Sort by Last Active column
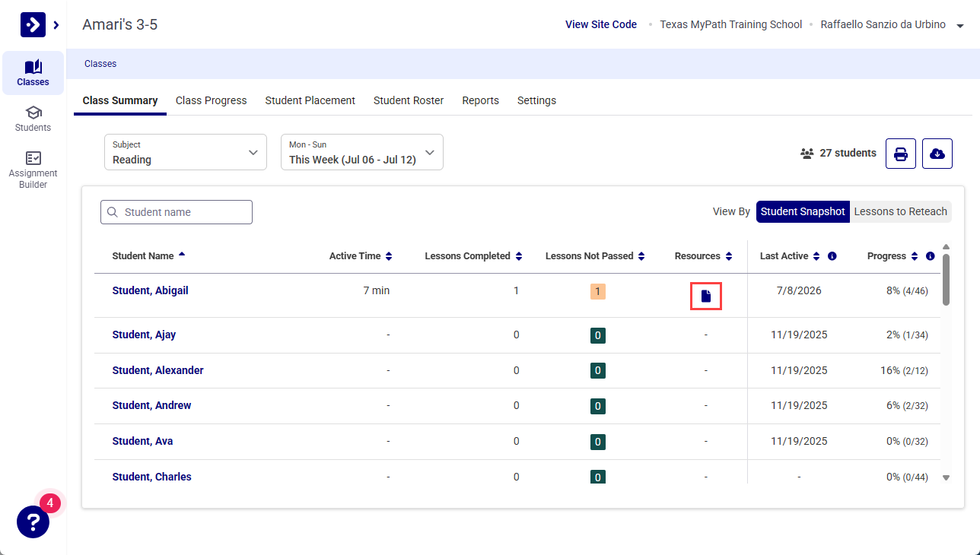The width and height of the screenshot is (980, 555). [x=816, y=256]
